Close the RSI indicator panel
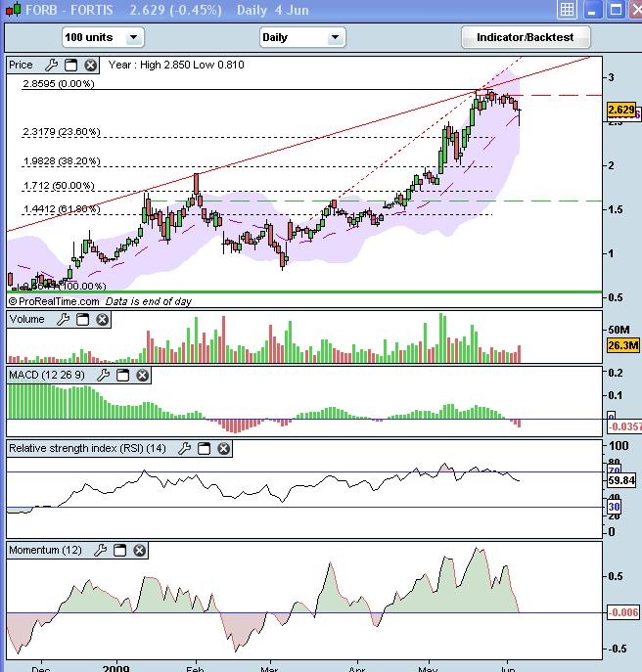Screen dimensions: 642x672 (223, 449)
